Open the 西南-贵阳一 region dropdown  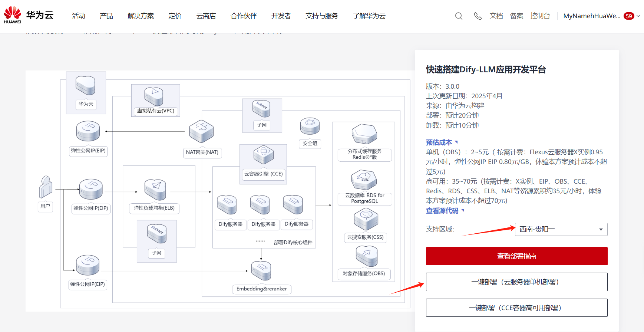[561, 229]
